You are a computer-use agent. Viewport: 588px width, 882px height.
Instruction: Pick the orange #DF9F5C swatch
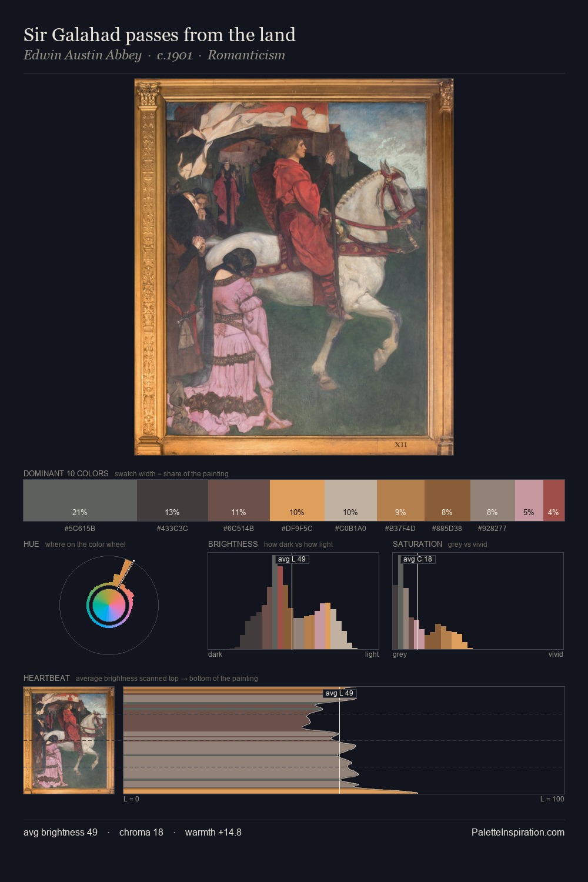coord(297,500)
